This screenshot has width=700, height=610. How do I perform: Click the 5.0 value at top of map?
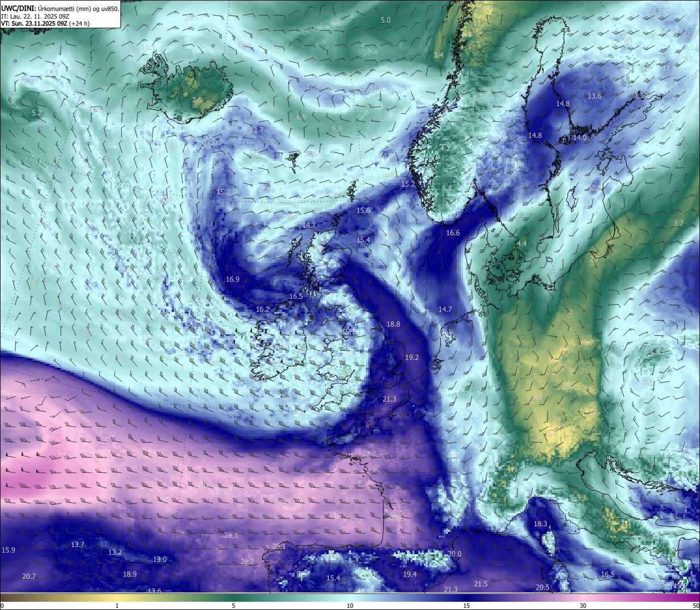click(386, 20)
